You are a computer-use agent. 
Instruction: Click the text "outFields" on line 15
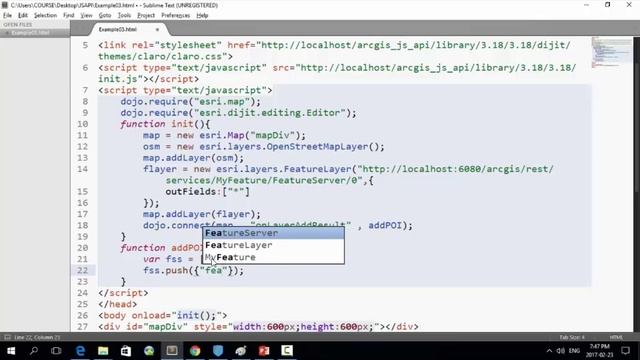point(191,191)
